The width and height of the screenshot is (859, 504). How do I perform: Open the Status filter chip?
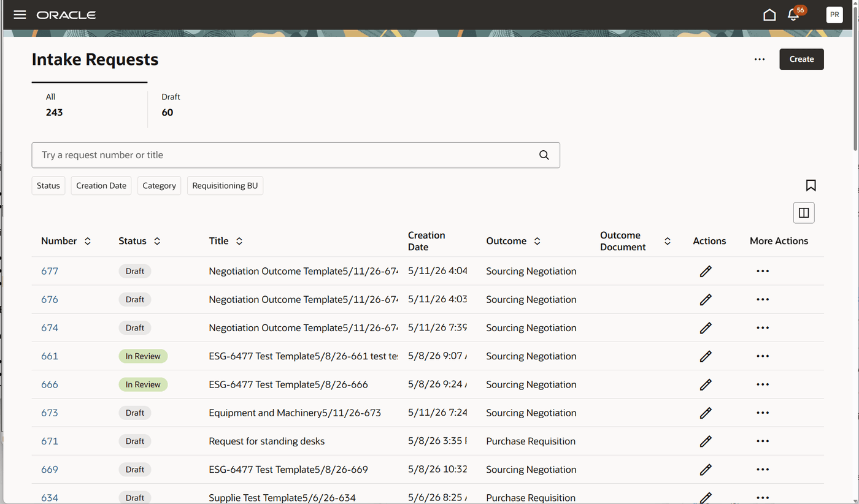pyautogui.click(x=48, y=186)
